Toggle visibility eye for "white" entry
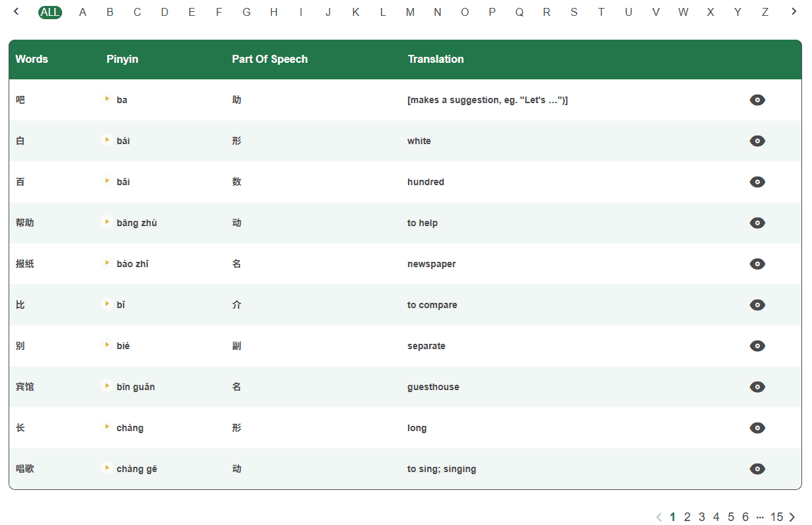The image size is (812, 525). (x=757, y=141)
